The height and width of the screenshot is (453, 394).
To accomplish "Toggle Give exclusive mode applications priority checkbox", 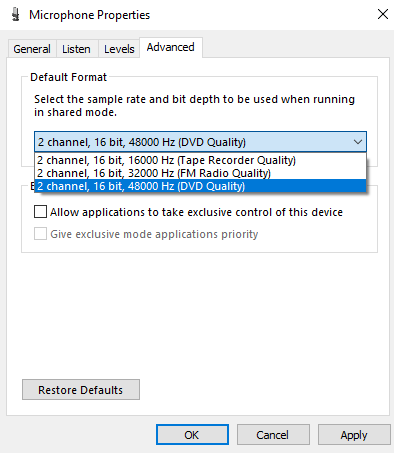I will pyautogui.click(x=40, y=234).
